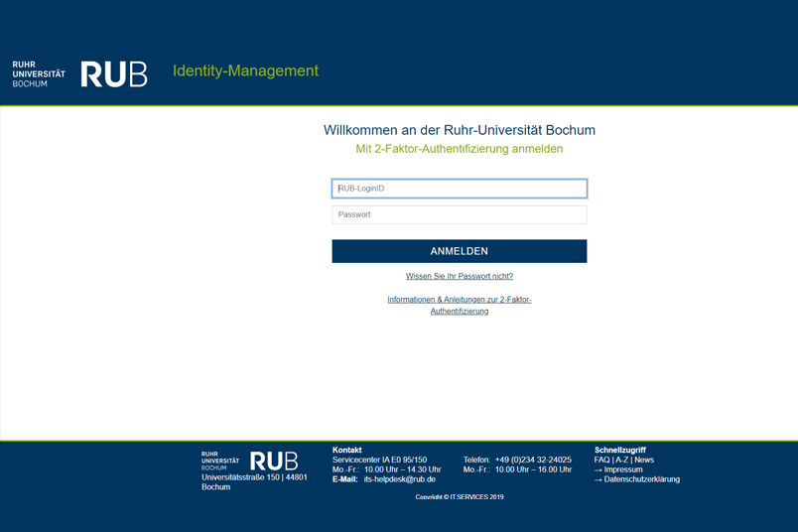Click the RUB logo in the header
The height and width of the screenshot is (532, 798).
[x=114, y=74]
